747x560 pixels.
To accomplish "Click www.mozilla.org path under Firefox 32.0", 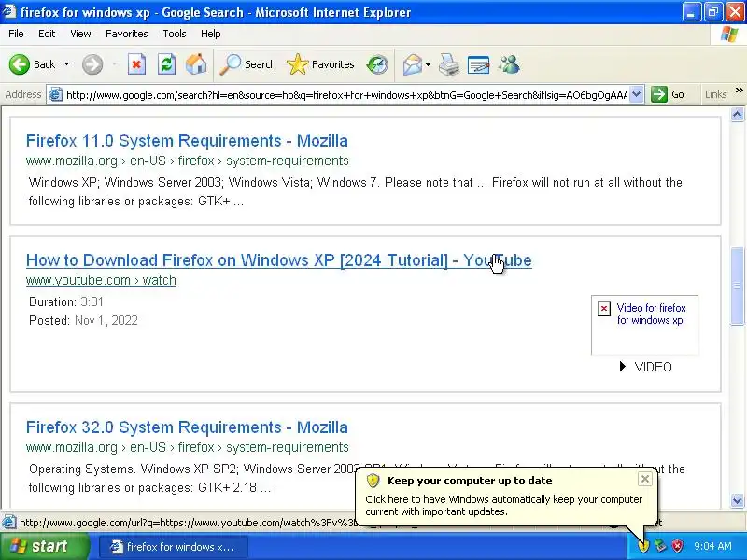I will point(188,448).
